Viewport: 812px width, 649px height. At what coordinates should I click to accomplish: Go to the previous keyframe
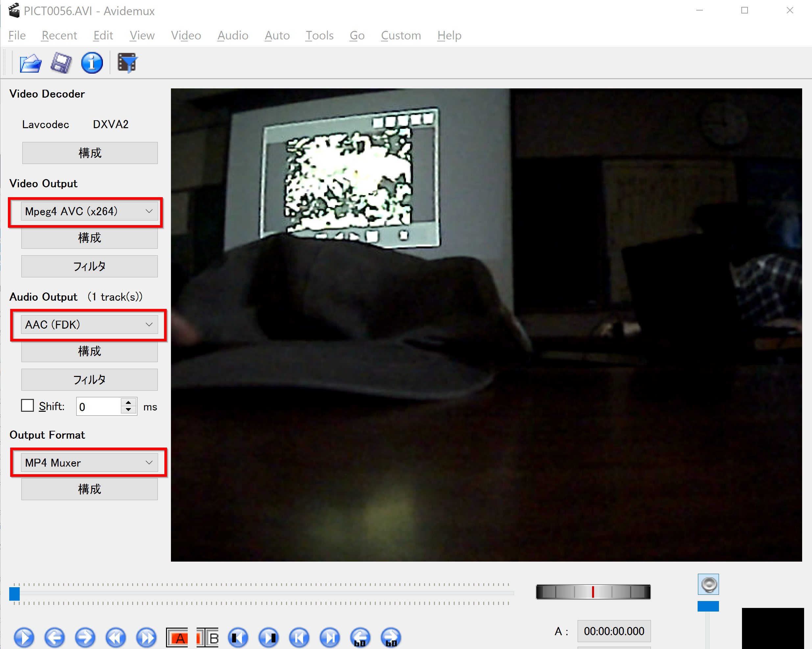pos(116,637)
